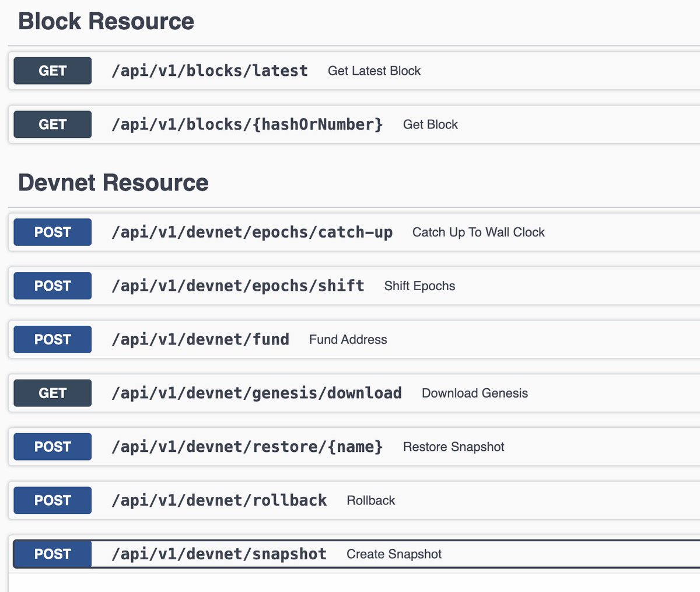Expand POST Catch Up To Wall Clock

pyautogui.click(x=354, y=232)
